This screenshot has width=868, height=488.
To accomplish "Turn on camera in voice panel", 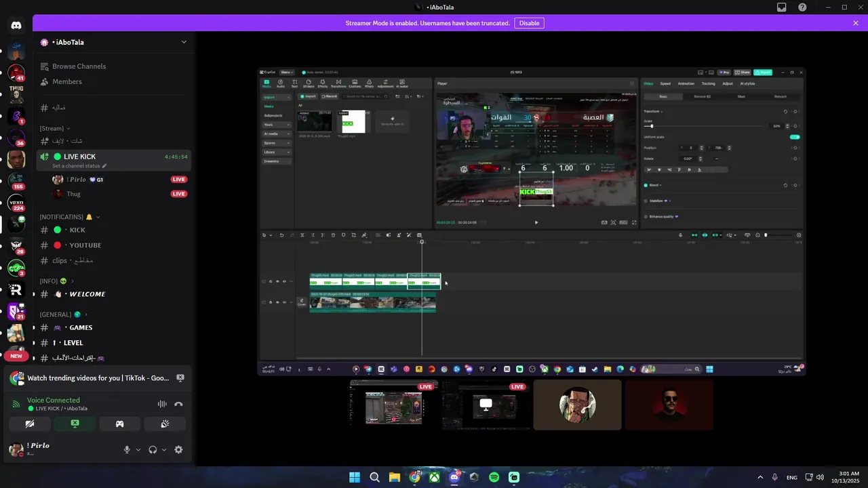I will (x=30, y=424).
